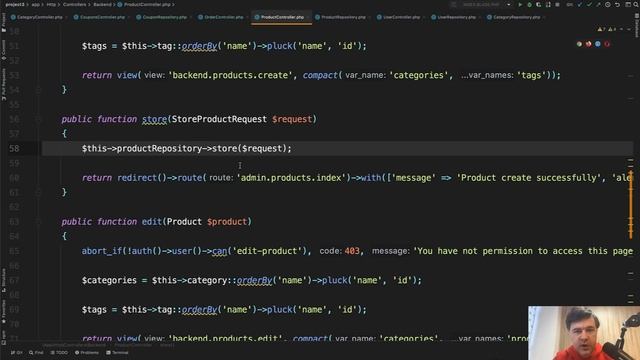
Task: Click 'backend.products.create' view string
Action: [x=230, y=75]
